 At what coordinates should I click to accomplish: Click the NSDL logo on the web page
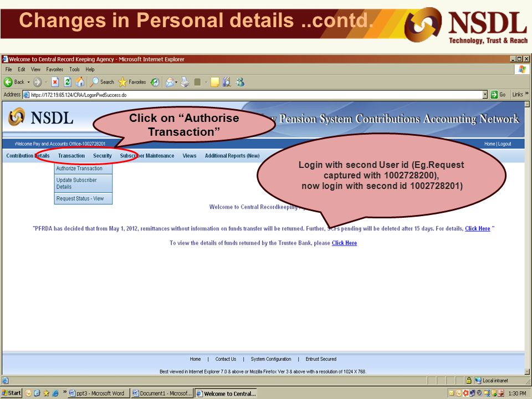click(40, 117)
